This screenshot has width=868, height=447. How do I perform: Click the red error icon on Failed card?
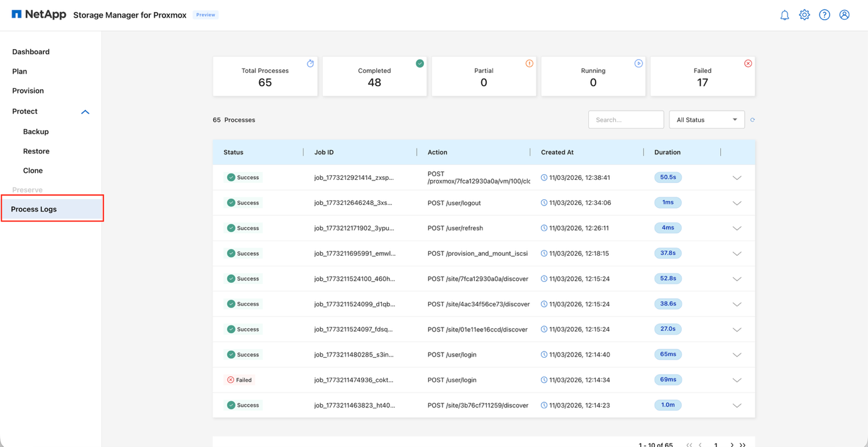pyautogui.click(x=748, y=63)
